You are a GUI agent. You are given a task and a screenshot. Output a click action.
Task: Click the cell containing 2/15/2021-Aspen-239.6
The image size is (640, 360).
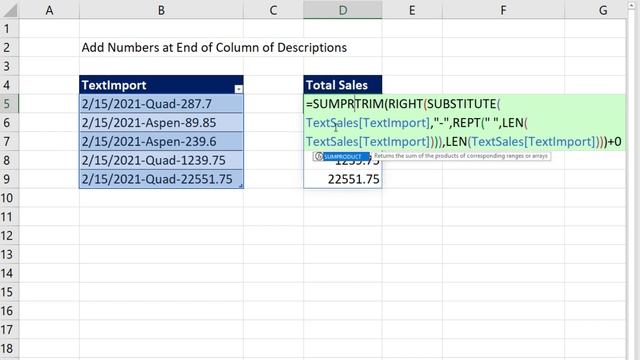click(161, 142)
